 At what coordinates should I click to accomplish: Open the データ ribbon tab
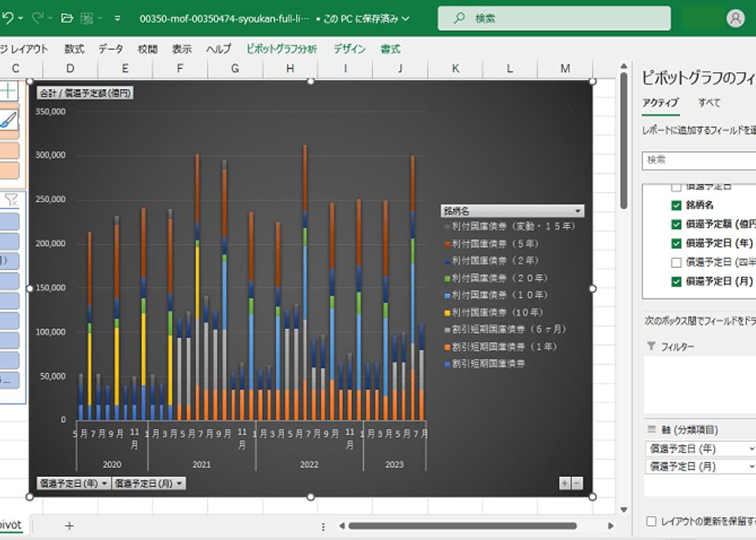pyautogui.click(x=110, y=49)
